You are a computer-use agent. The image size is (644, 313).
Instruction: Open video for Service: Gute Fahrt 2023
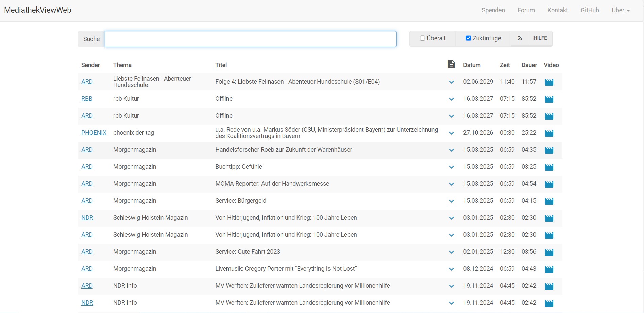549,252
